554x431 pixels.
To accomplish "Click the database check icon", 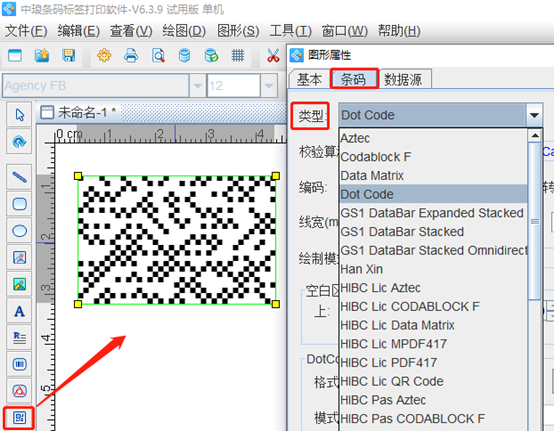I will click(x=211, y=55).
